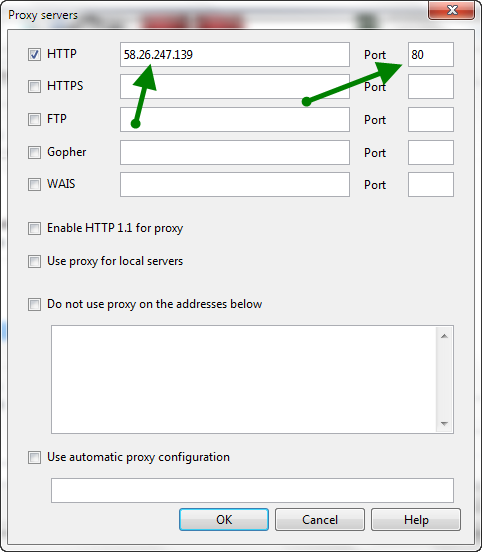Confirm settings with the OK button
Image resolution: width=482 pixels, height=552 pixels.
point(224,519)
